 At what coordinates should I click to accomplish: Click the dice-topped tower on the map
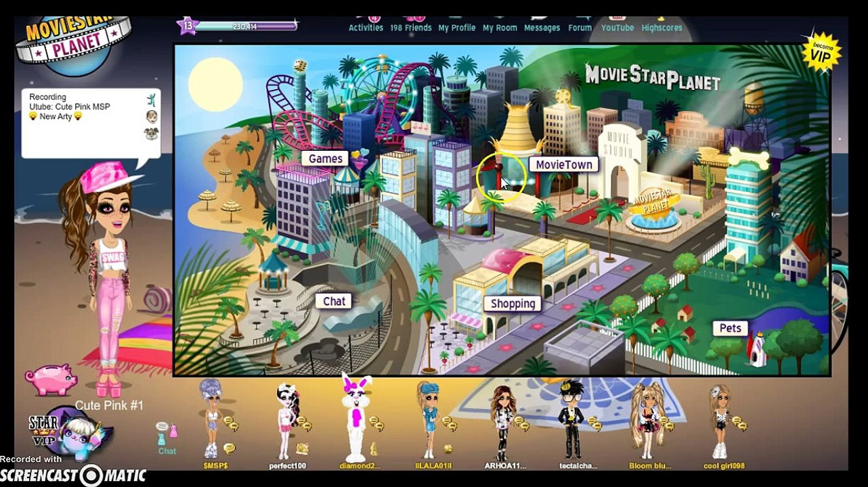pos(300,88)
